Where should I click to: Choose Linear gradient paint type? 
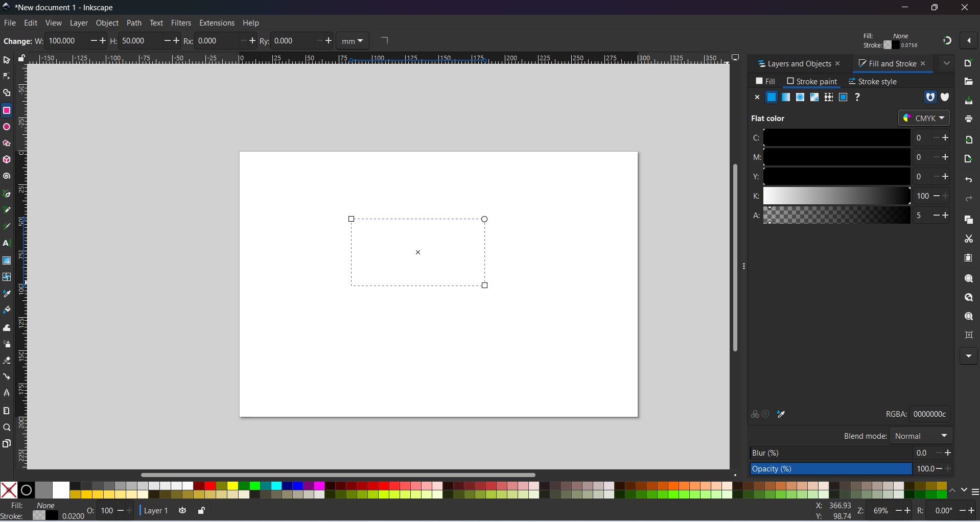click(x=786, y=98)
